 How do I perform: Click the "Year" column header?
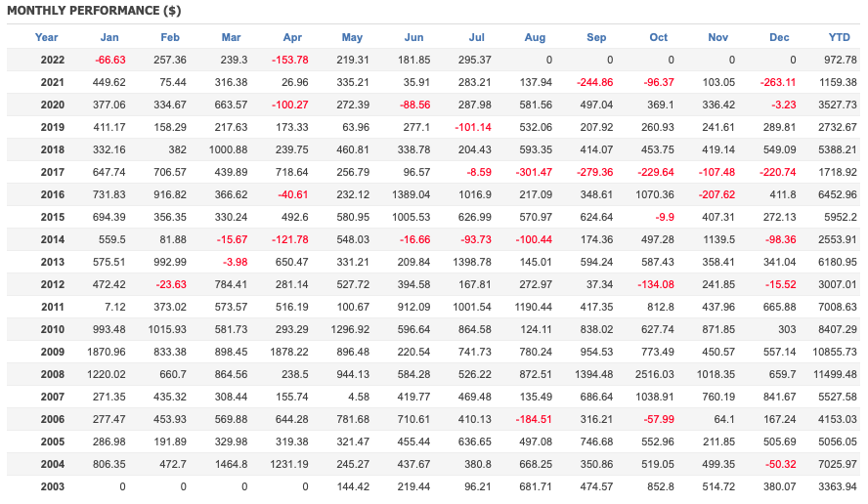(46, 37)
